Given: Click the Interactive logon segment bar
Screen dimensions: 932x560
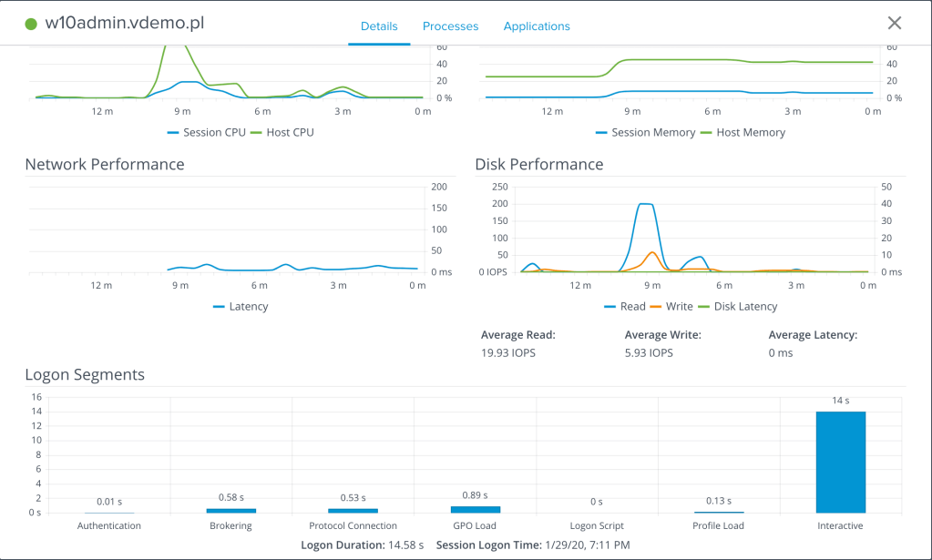Looking at the screenshot, I should (x=840, y=463).
